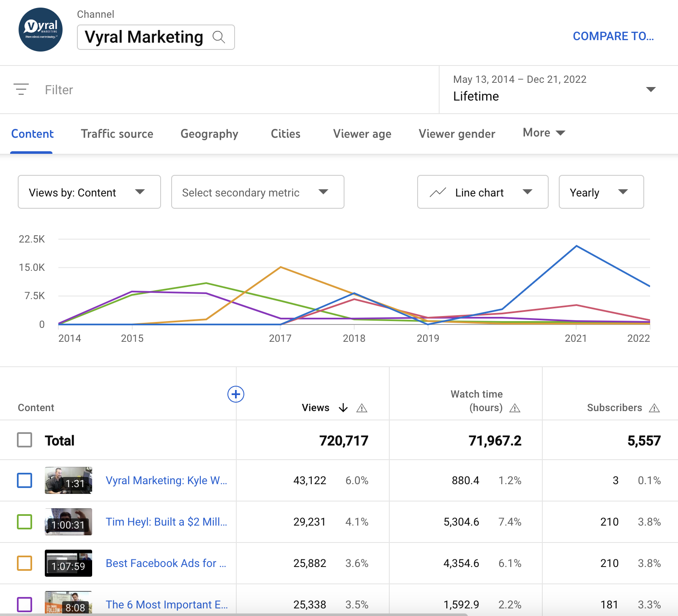The image size is (678, 616).
Task: Click warning triangle next to Subscribers
Action: [654, 408]
